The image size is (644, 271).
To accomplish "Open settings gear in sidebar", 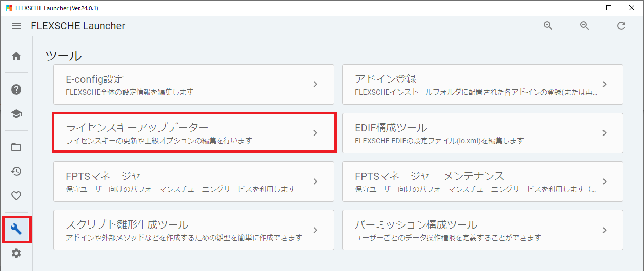I will pos(16,253).
